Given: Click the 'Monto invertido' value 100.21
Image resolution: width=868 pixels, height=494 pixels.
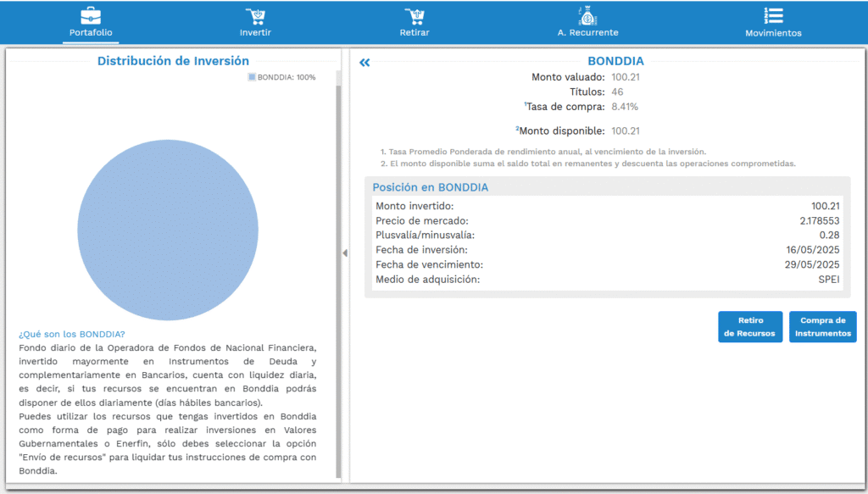Looking at the screenshot, I should pyautogui.click(x=826, y=207).
